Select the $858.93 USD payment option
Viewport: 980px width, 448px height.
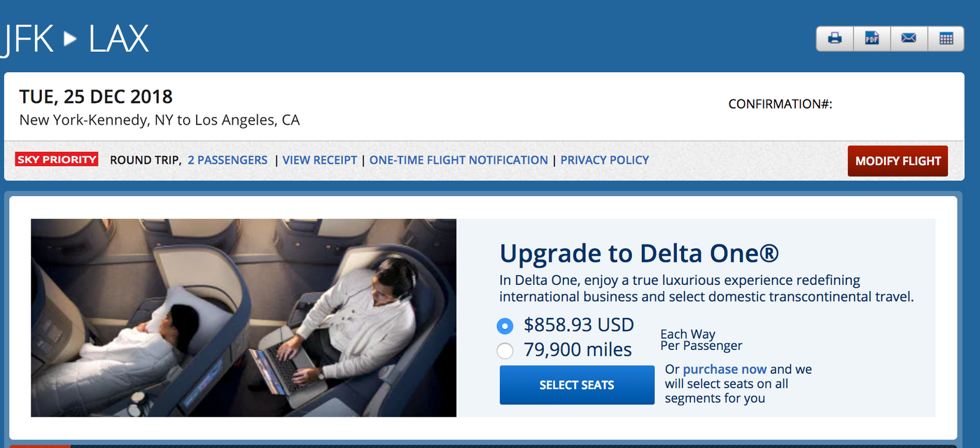click(505, 325)
